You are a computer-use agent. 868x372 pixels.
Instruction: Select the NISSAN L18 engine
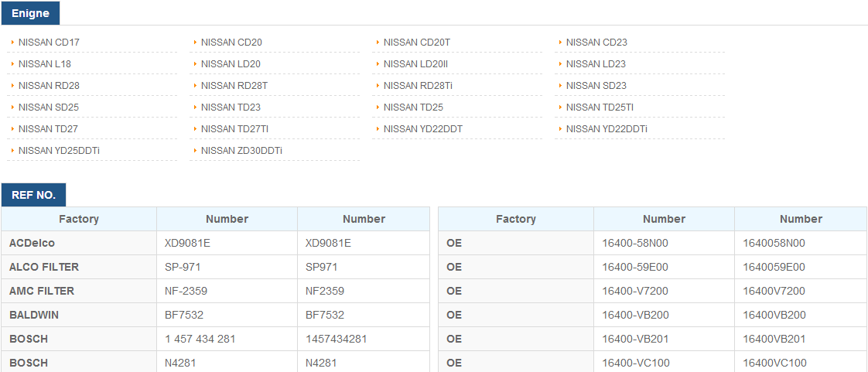click(44, 63)
